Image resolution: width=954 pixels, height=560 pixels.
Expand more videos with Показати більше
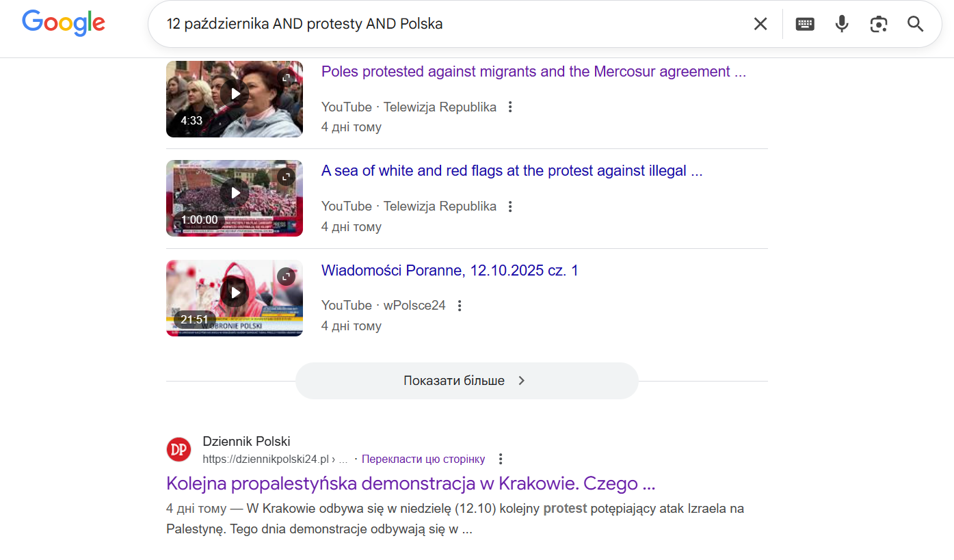tap(466, 381)
